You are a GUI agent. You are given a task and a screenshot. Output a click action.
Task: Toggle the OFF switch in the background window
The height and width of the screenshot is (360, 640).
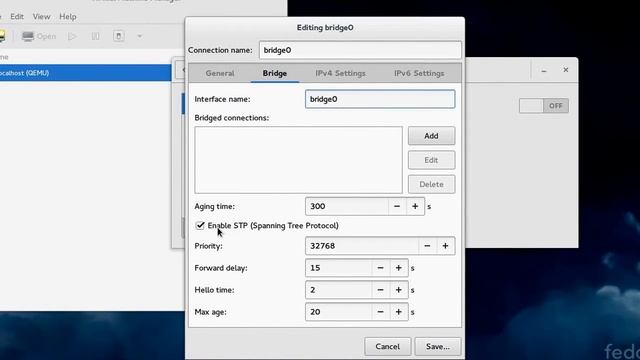click(544, 106)
